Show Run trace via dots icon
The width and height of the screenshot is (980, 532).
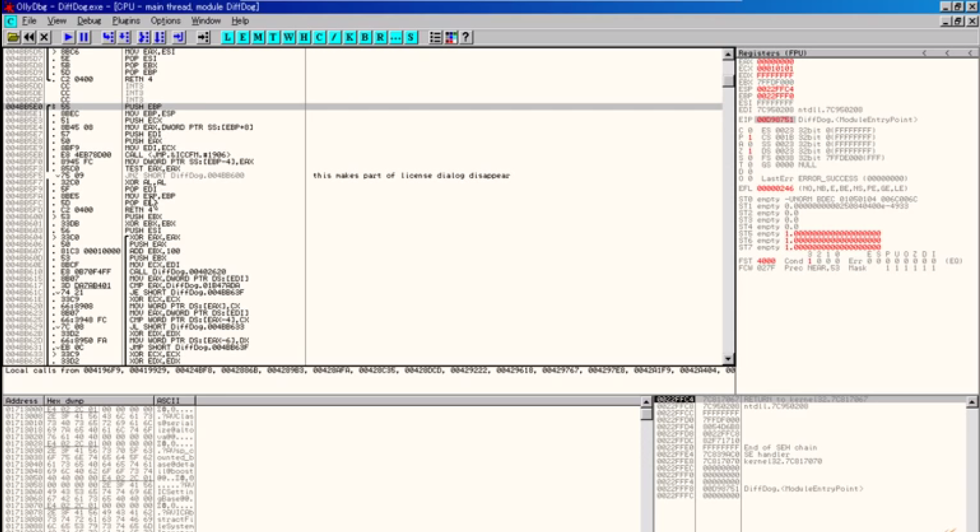[396, 37]
